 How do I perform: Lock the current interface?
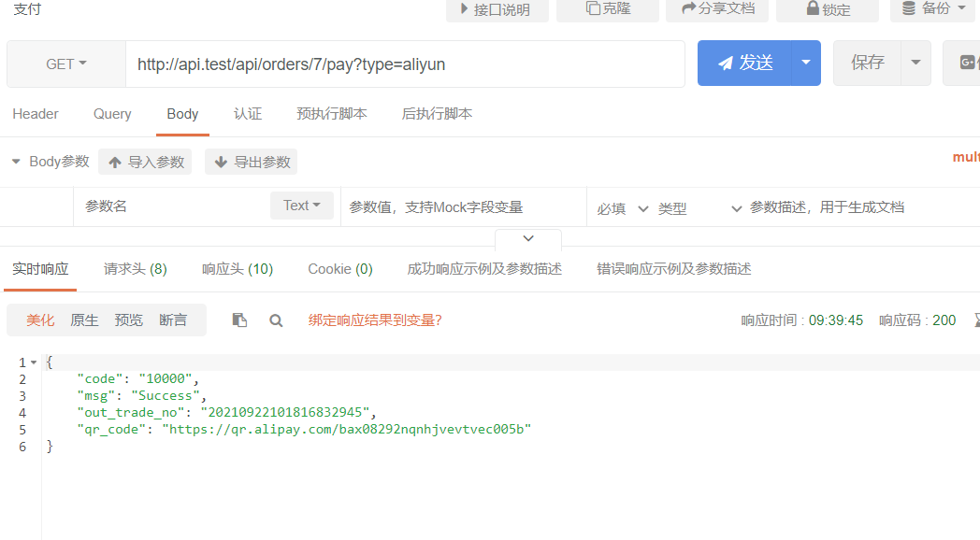pyautogui.click(x=827, y=11)
